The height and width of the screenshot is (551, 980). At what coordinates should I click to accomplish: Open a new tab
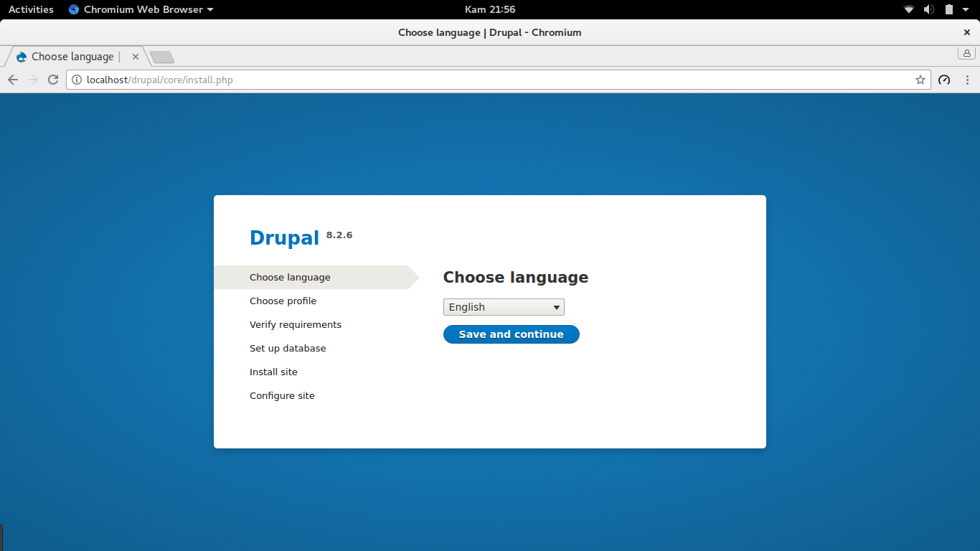pos(162,57)
